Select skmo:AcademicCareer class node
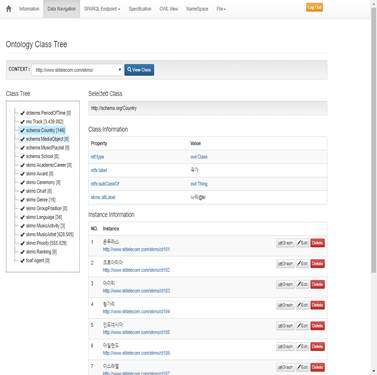This screenshot has height=375, width=377. click(49, 165)
